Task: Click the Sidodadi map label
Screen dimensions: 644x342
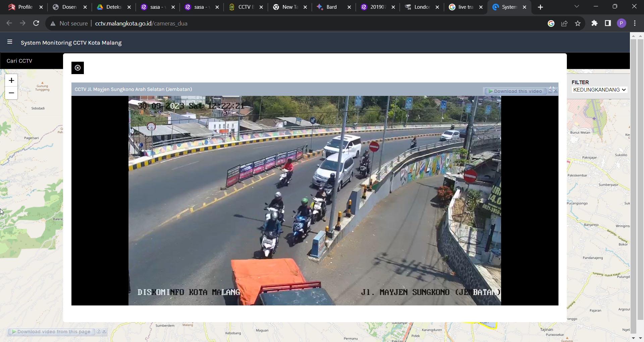Action: click(38, 108)
